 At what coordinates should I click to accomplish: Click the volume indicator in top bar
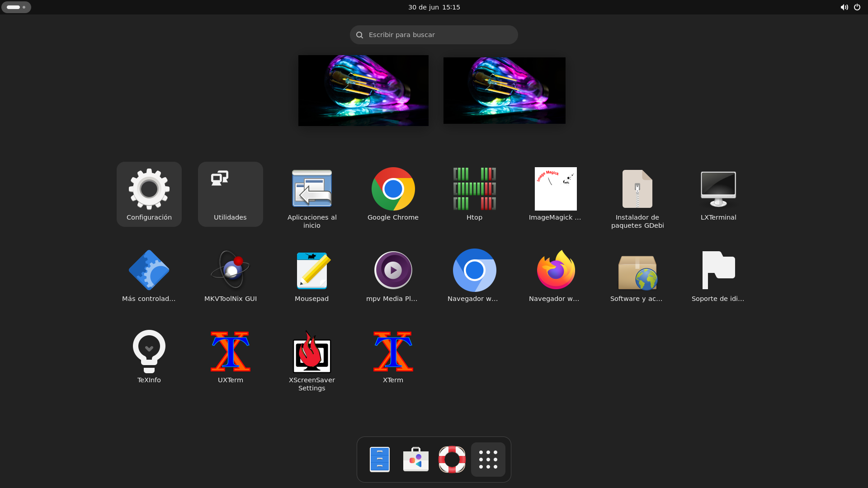844,7
